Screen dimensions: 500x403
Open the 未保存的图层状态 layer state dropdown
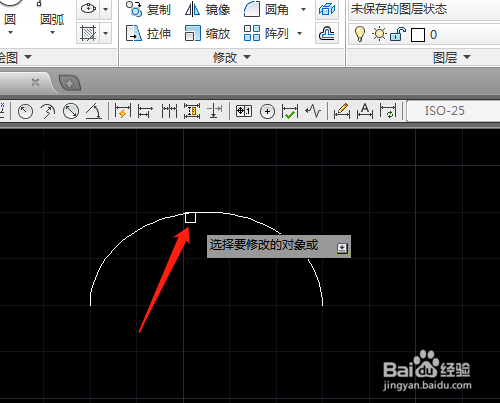click(424, 10)
